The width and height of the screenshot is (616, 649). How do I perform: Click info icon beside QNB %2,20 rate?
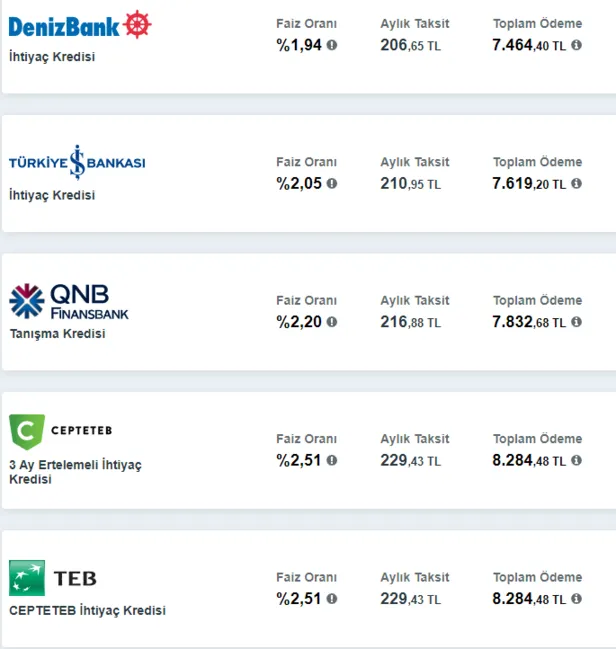332,322
